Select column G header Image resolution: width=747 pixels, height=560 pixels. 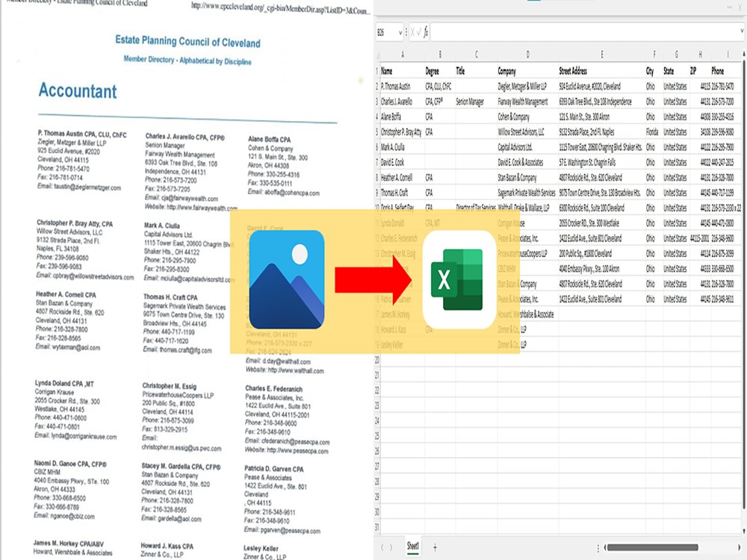(x=676, y=55)
